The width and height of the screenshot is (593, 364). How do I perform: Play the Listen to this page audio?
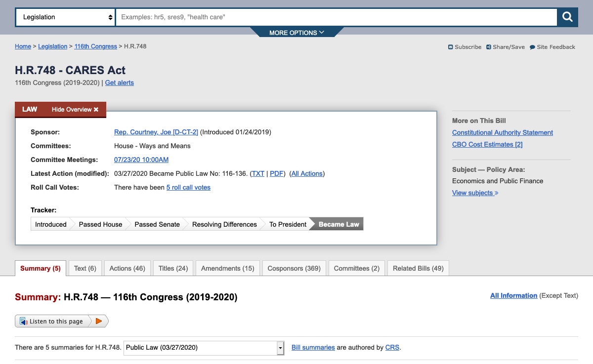(x=99, y=321)
